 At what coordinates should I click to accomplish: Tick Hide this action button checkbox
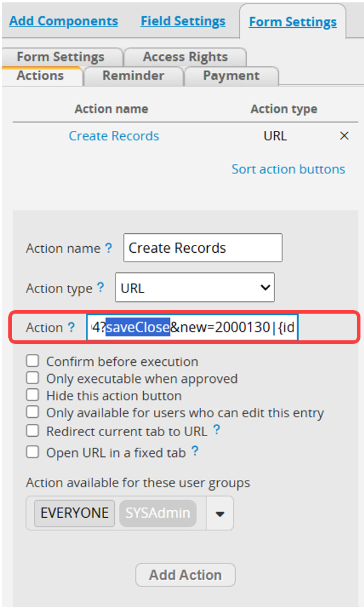33,395
